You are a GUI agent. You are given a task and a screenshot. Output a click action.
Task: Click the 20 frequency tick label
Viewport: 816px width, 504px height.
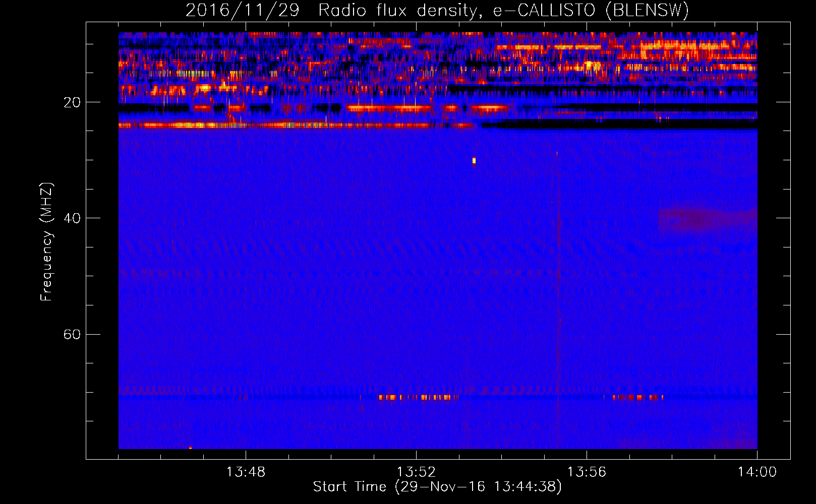point(72,102)
